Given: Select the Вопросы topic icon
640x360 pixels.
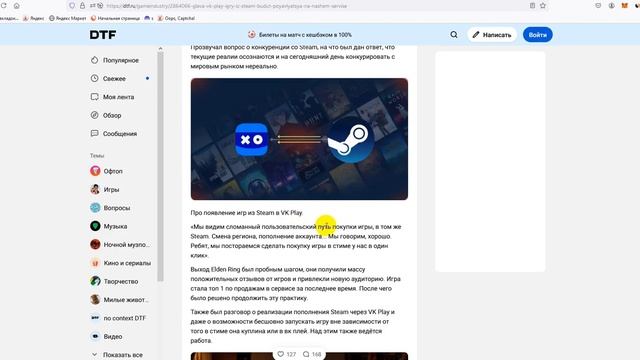Looking at the screenshot, I should pyautogui.click(x=95, y=208).
